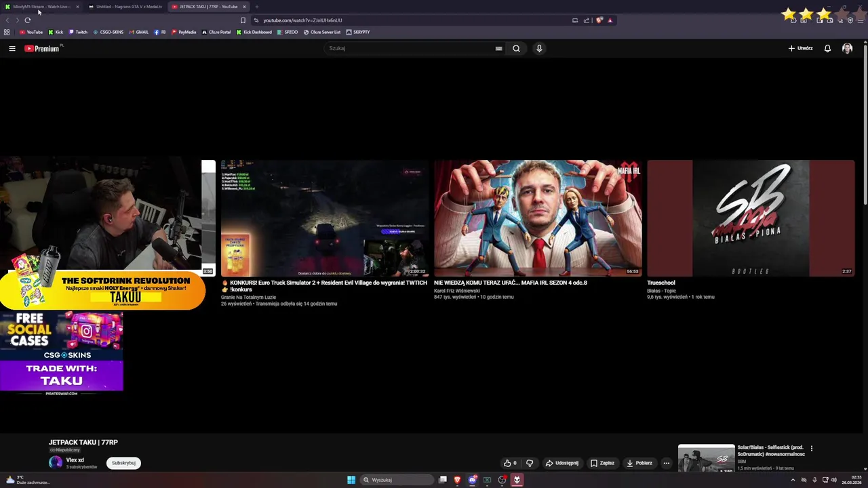Open the on-screen keyboard in search box
Screen dimensions: 868x488
[498, 48]
